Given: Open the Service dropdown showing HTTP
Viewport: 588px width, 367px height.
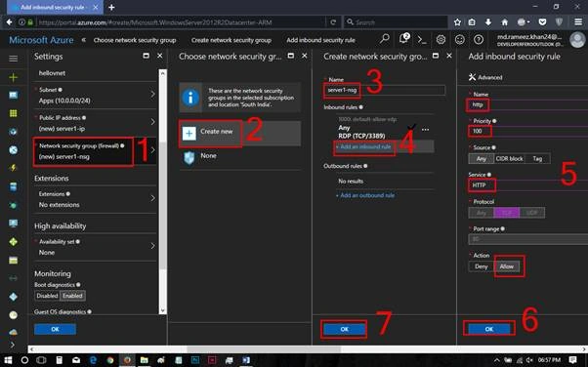Looking at the screenshot, I should [x=528, y=185].
